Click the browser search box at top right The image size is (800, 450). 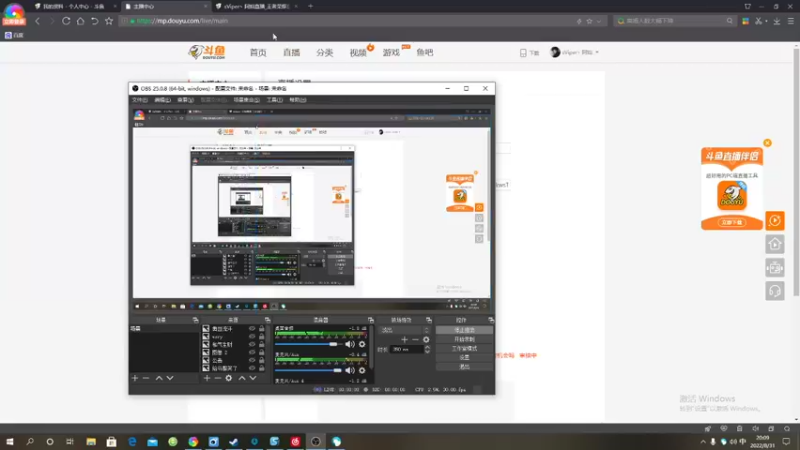(x=673, y=21)
